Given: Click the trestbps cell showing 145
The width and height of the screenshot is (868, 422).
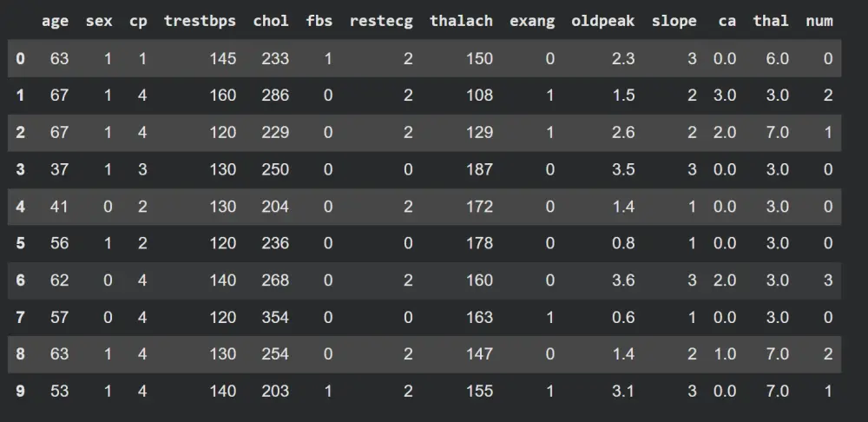Looking at the screenshot, I should pos(222,59).
